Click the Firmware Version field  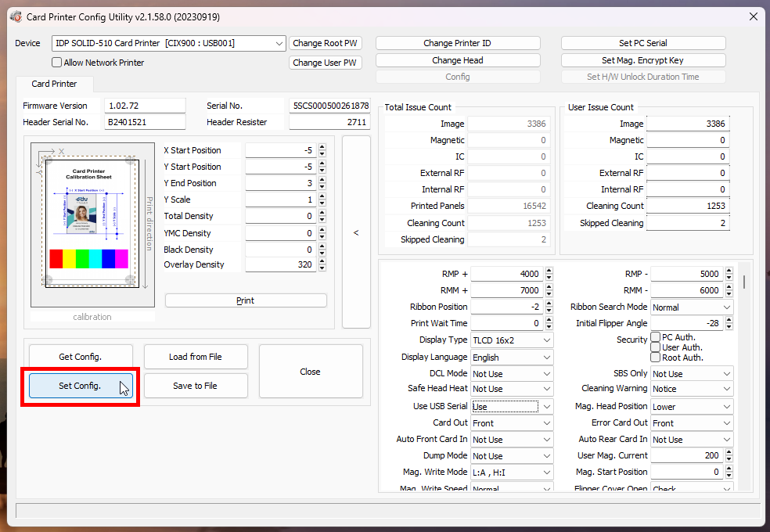pyautogui.click(x=145, y=106)
